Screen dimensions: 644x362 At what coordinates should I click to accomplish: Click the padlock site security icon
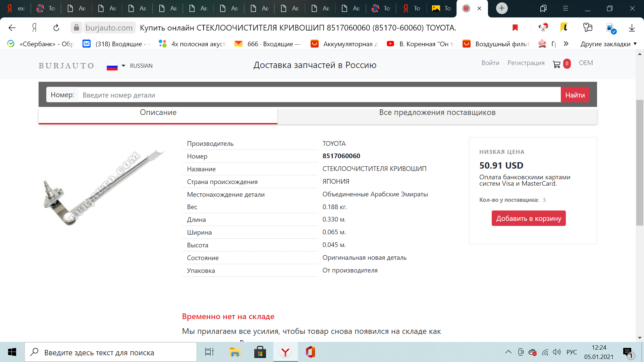click(76, 27)
